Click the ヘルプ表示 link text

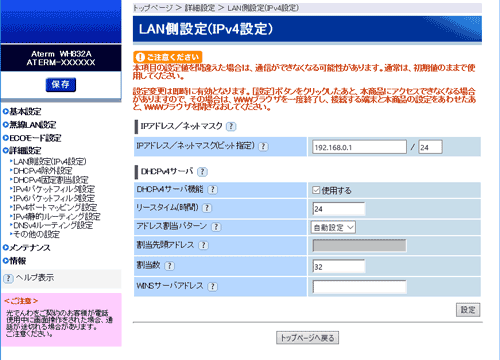click(35, 278)
